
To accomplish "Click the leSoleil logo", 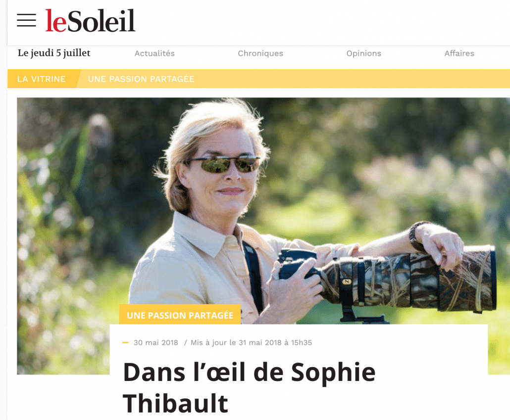I will (x=90, y=20).
